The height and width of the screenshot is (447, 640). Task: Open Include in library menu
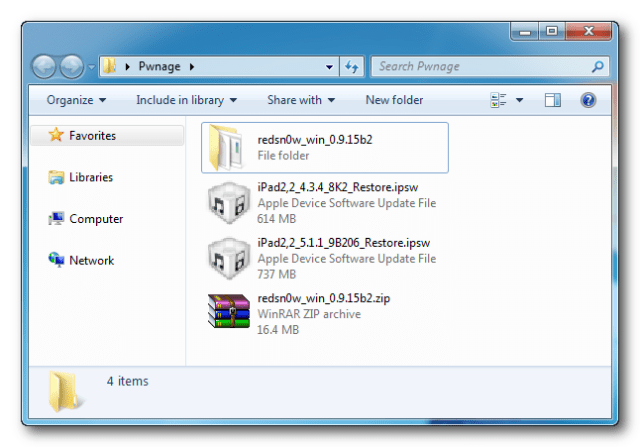point(187,100)
